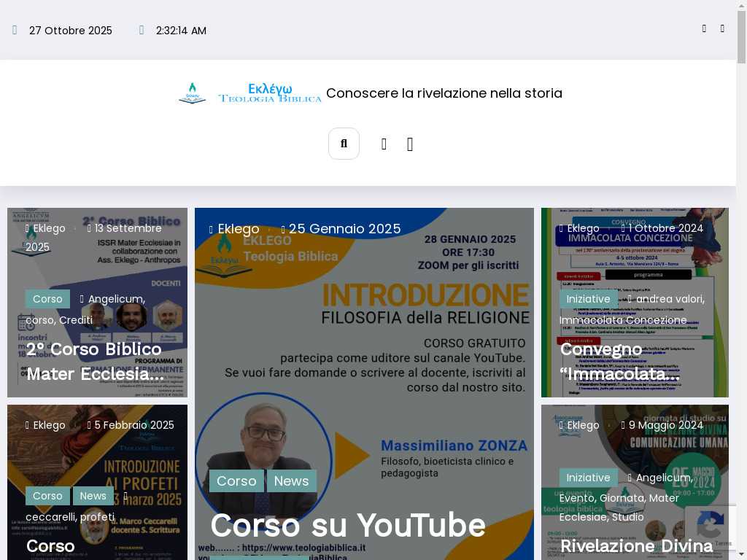Open the Convegno Immacolata article title

click(619, 362)
